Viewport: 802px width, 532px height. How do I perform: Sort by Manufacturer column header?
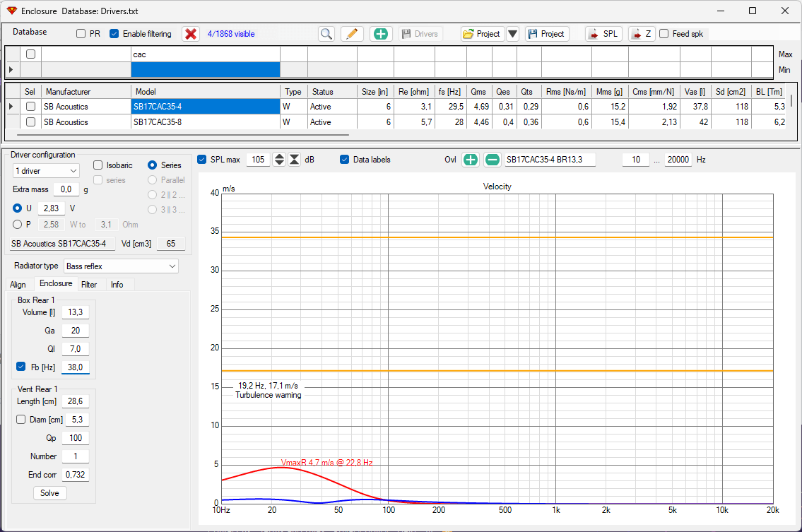pos(86,92)
